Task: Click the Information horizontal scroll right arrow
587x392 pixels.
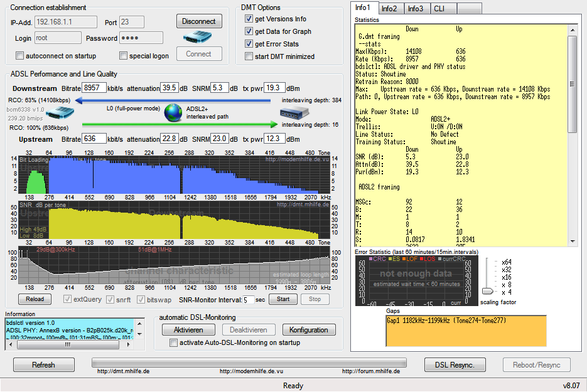Action: coord(129,345)
